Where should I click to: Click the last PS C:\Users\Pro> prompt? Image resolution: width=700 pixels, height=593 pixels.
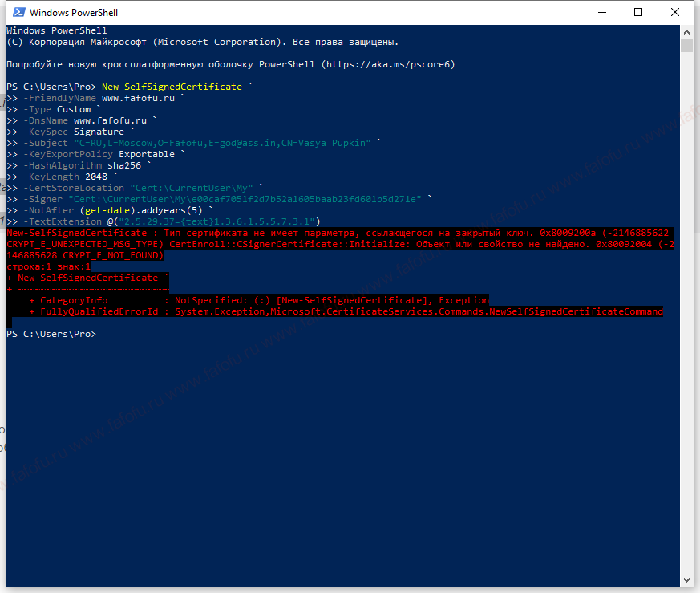[x=51, y=334]
